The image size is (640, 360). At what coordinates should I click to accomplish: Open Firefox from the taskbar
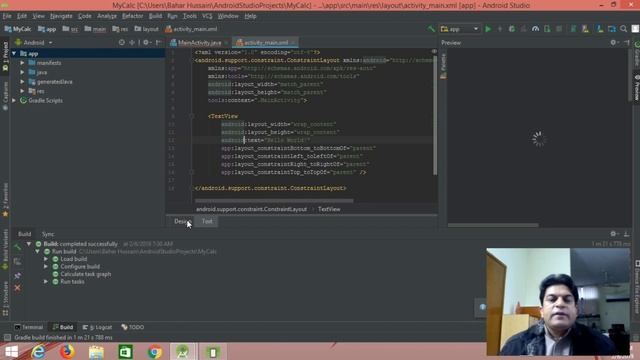tap(67, 351)
